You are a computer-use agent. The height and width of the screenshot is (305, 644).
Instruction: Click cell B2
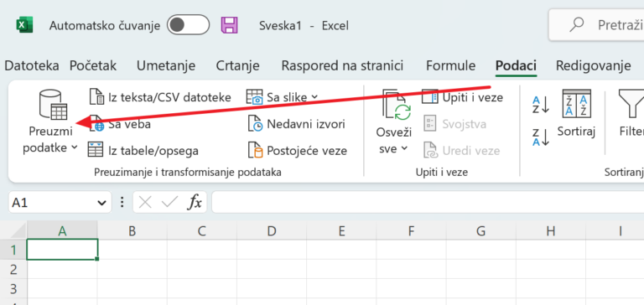132,269
